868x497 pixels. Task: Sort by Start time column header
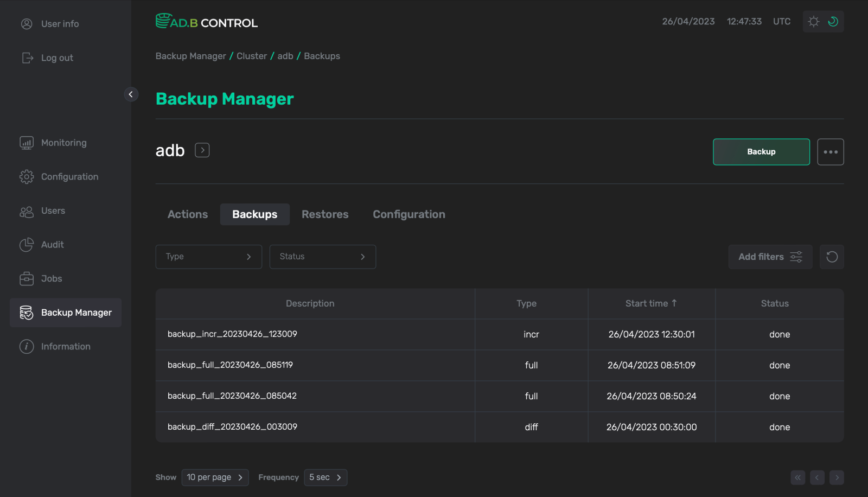pyautogui.click(x=650, y=303)
